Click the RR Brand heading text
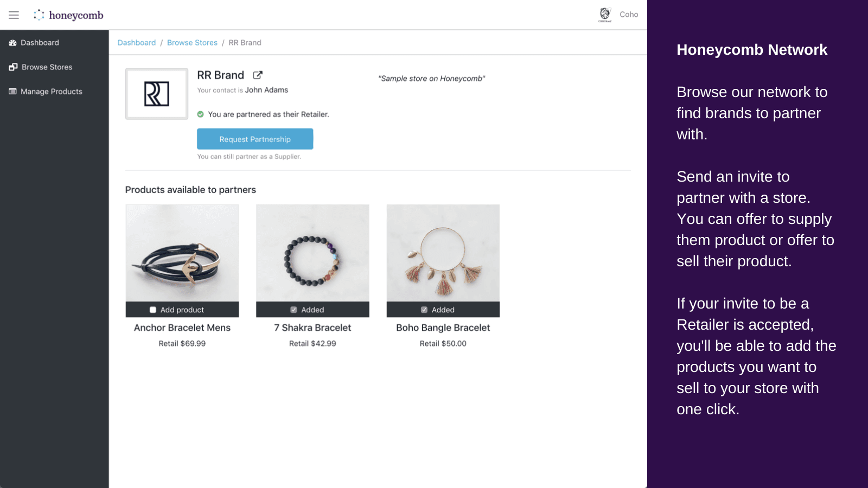 (x=220, y=75)
